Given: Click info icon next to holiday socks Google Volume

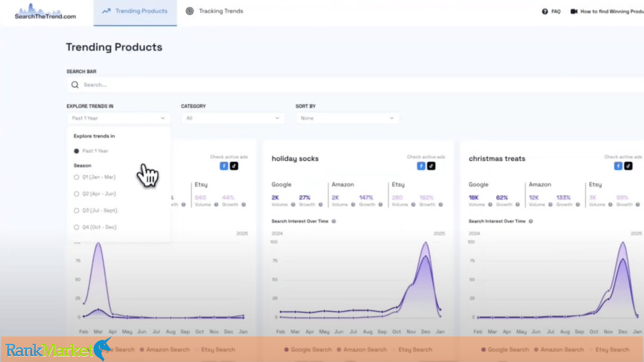Looking at the screenshot, I should tap(293, 205).
